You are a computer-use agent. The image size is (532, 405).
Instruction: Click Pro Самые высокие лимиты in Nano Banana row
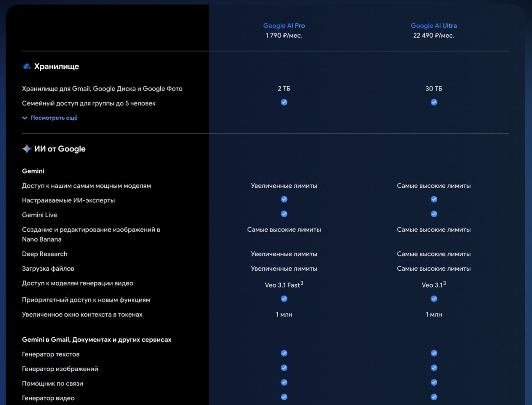pos(284,230)
